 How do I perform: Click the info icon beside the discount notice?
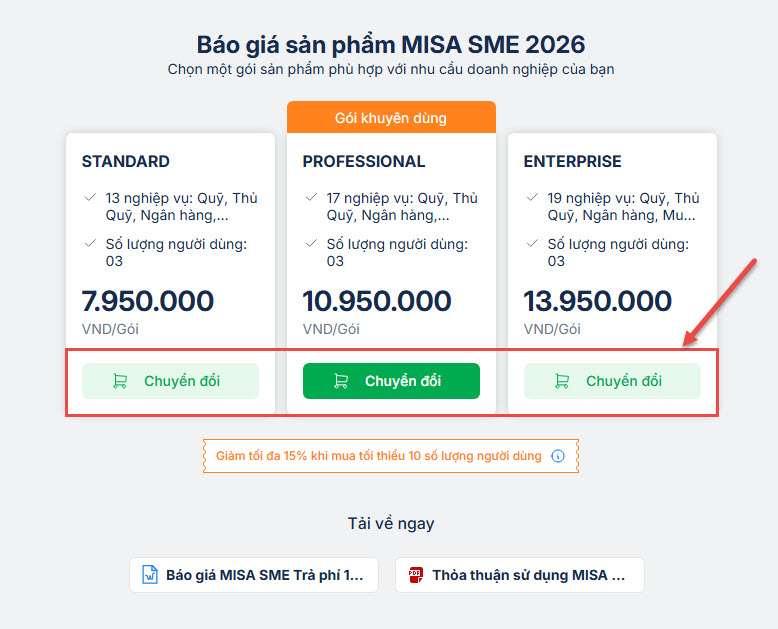tap(558, 456)
